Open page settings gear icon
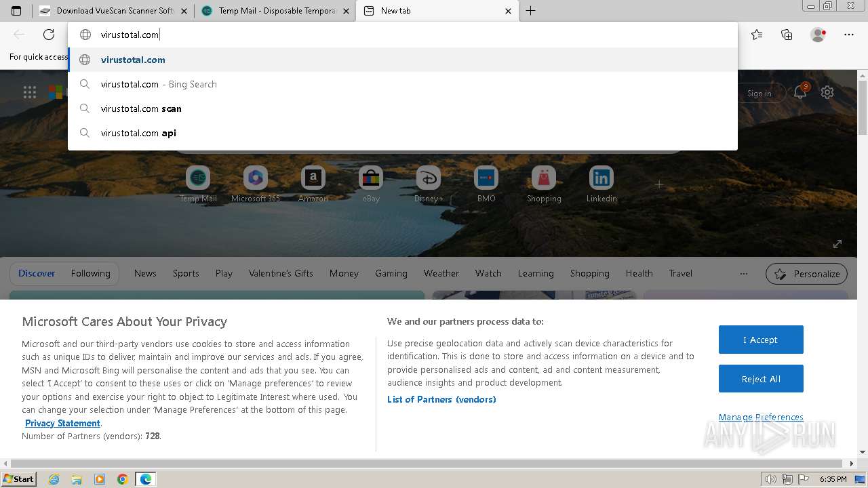 [827, 93]
